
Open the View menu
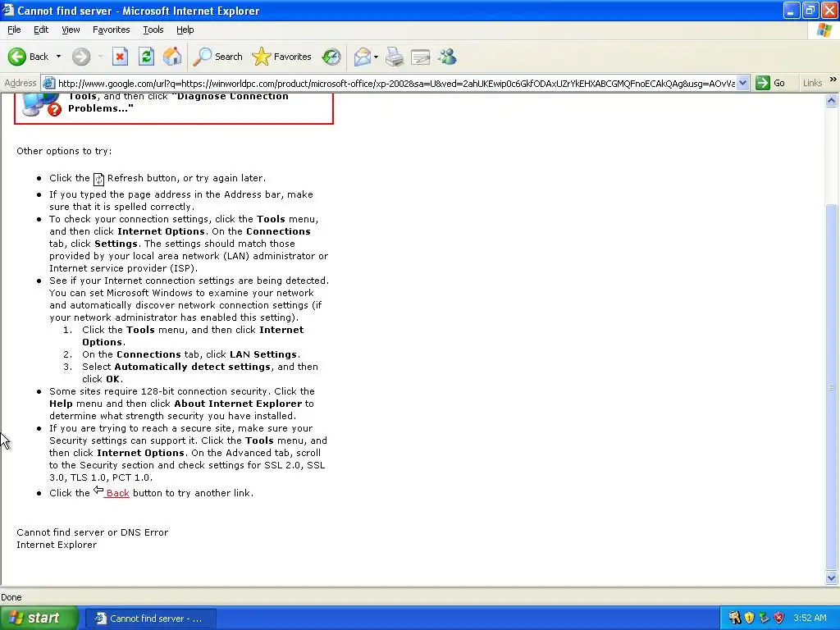71,30
